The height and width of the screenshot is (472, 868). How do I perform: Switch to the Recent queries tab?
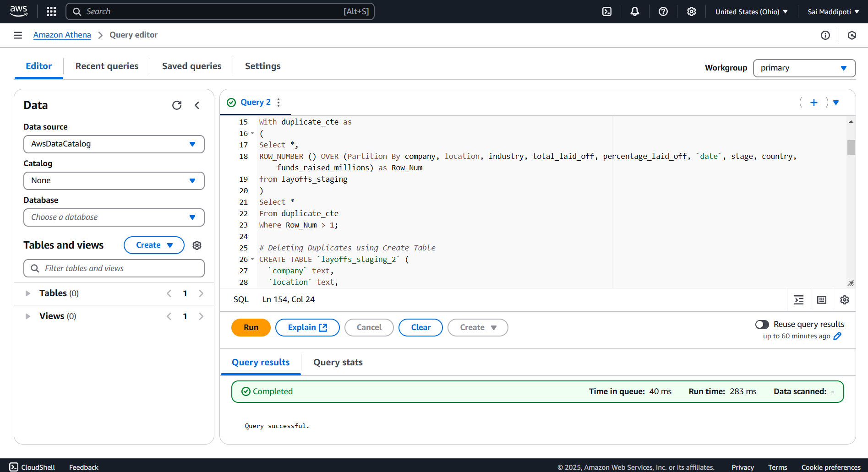point(107,66)
